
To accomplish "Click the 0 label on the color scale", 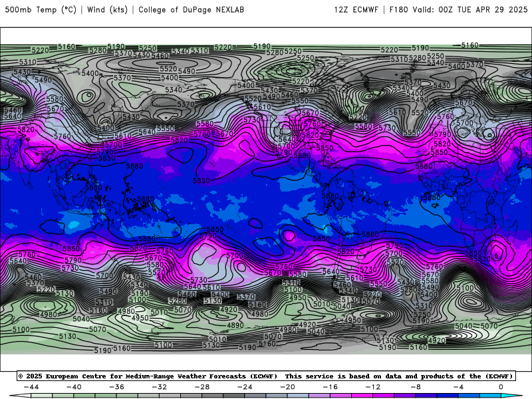I will [501, 387].
